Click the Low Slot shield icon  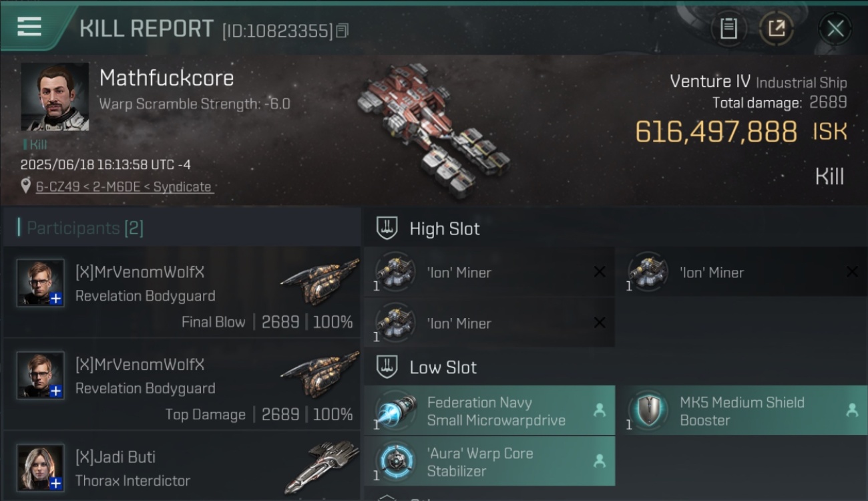(x=387, y=367)
